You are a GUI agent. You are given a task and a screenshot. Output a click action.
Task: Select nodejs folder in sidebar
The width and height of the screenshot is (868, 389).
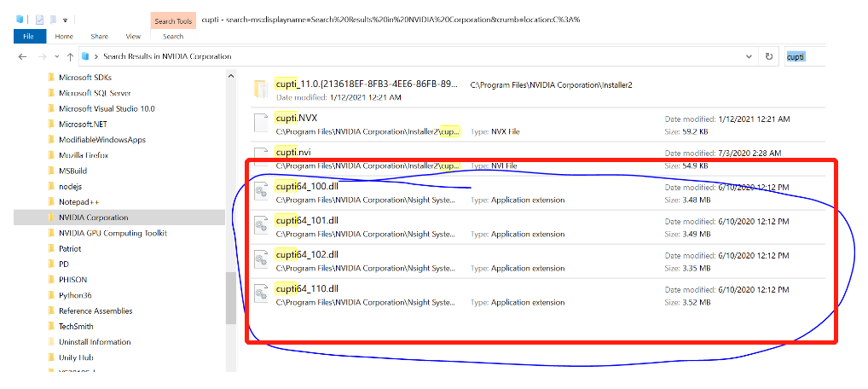[70, 186]
